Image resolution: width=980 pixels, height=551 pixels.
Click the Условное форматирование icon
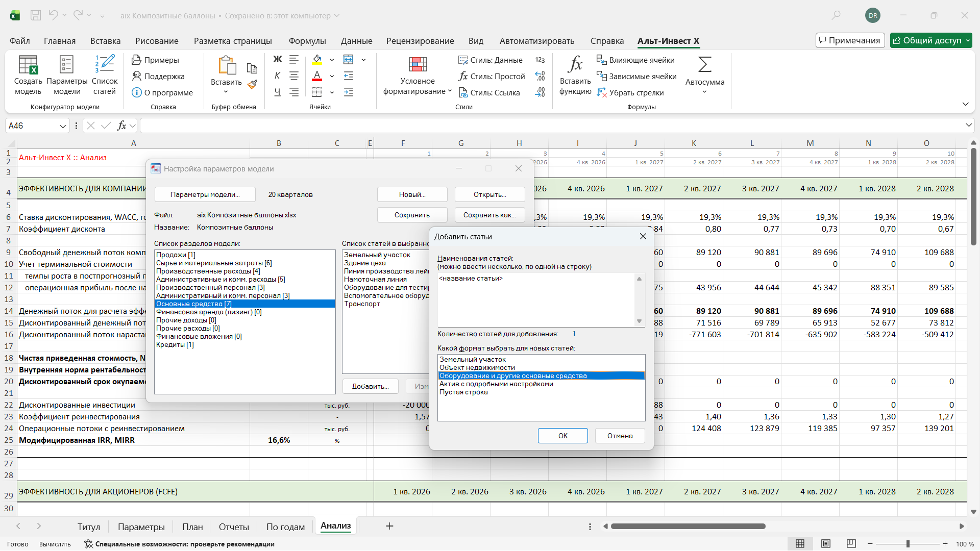tap(418, 65)
